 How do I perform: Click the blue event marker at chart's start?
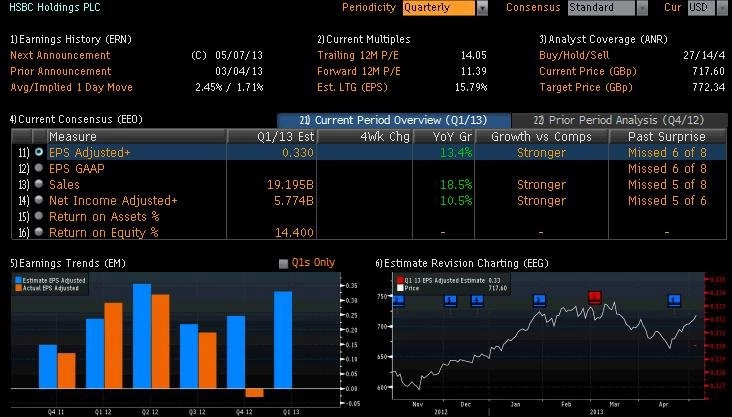(x=399, y=300)
